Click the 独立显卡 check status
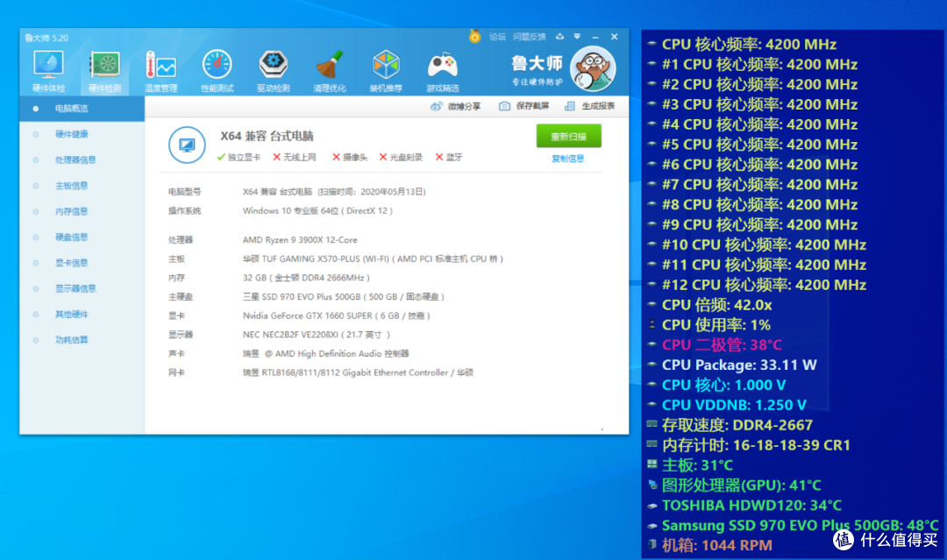The image size is (947, 560). click(239, 157)
